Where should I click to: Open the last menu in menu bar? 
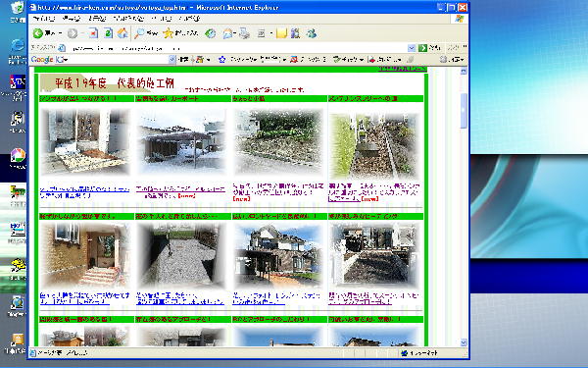tap(189, 19)
